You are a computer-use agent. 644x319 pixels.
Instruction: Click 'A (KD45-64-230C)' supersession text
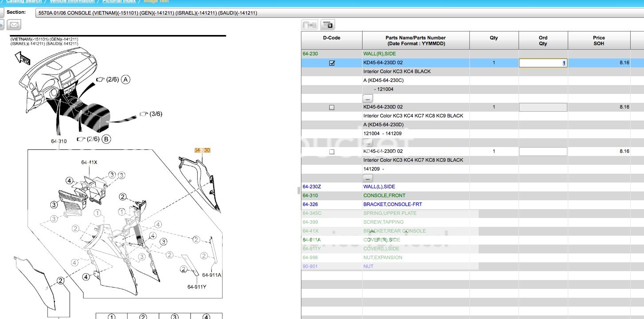coord(383,80)
